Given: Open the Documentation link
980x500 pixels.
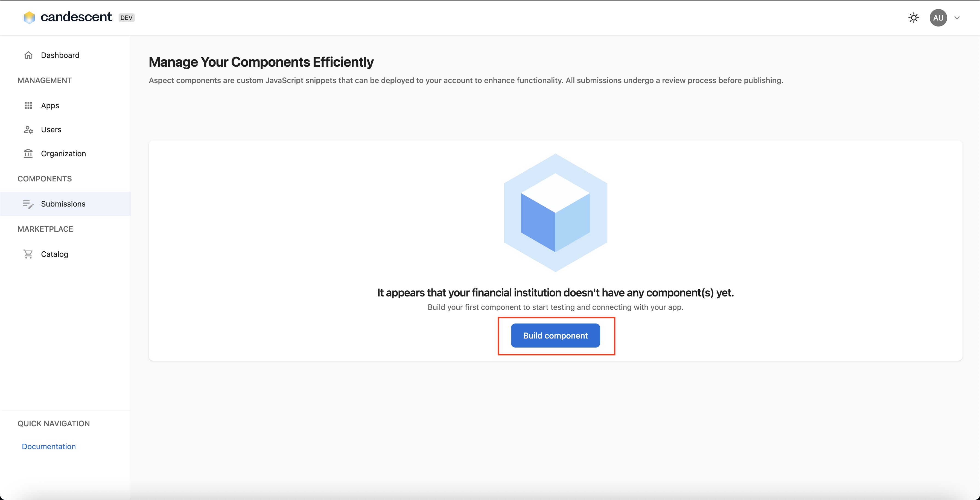Looking at the screenshot, I should click(x=48, y=446).
